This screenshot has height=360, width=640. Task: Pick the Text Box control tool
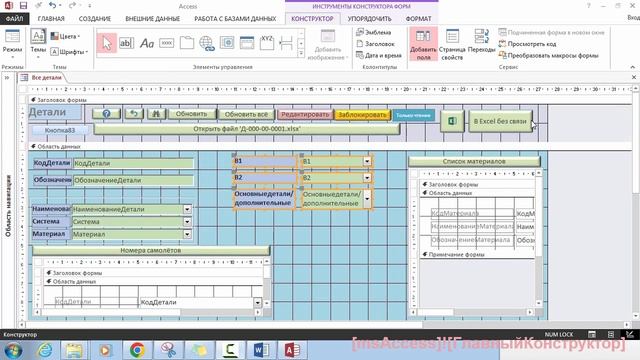pos(127,43)
